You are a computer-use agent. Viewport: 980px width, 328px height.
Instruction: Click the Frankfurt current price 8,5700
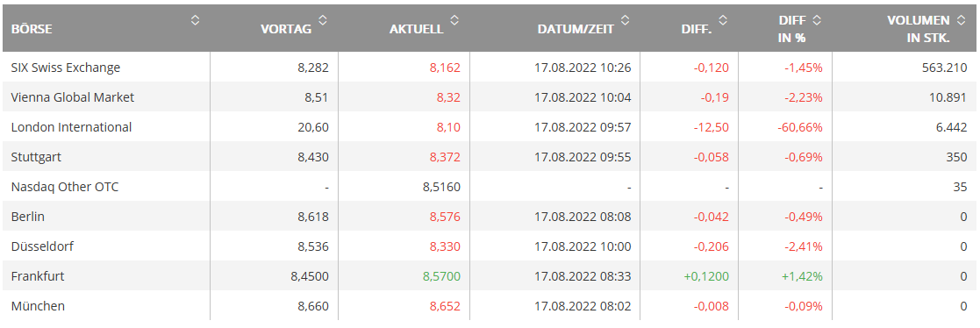point(442,276)
